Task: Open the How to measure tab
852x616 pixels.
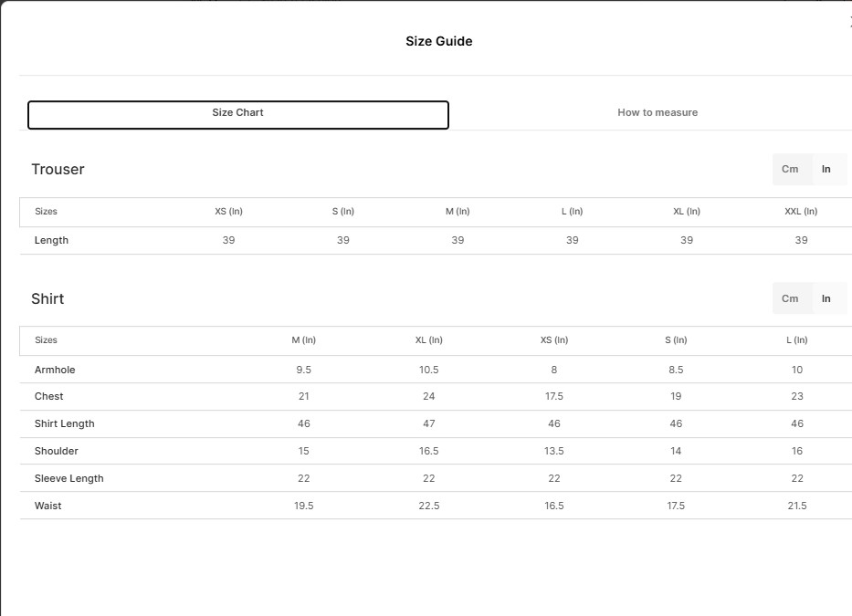Action: [657, 113]
